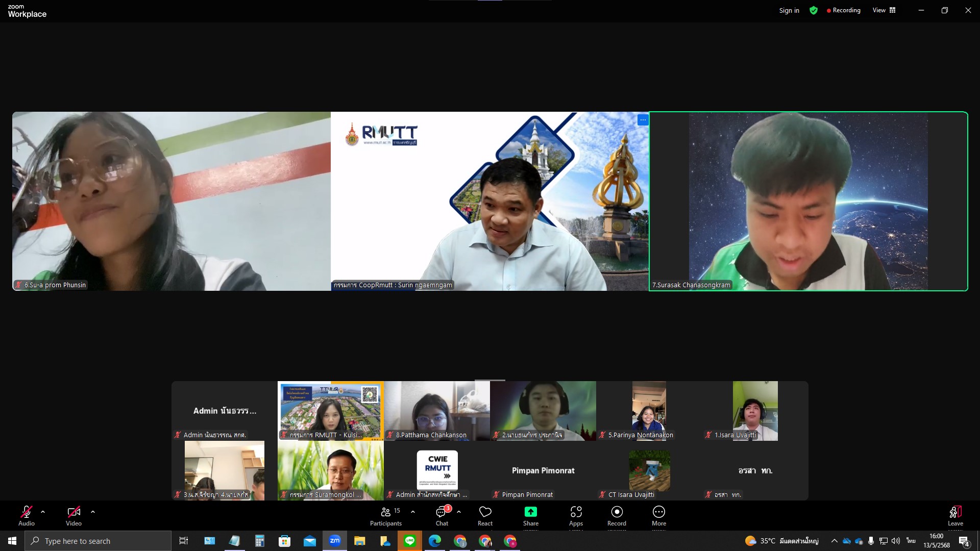Open the Calculator taskbar icon
Image resolution: width=980 pixels, height=551 pixels.
(260, 541)
